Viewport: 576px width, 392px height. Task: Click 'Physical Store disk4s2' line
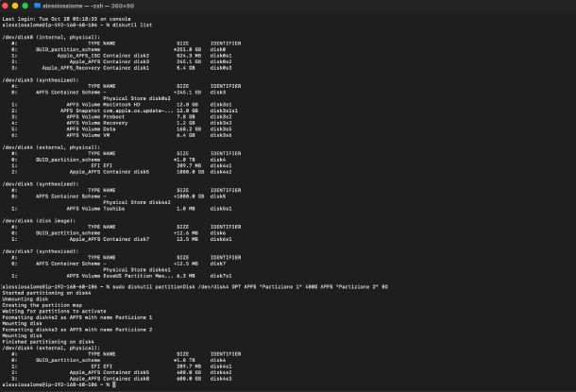(x=137, y=202)
